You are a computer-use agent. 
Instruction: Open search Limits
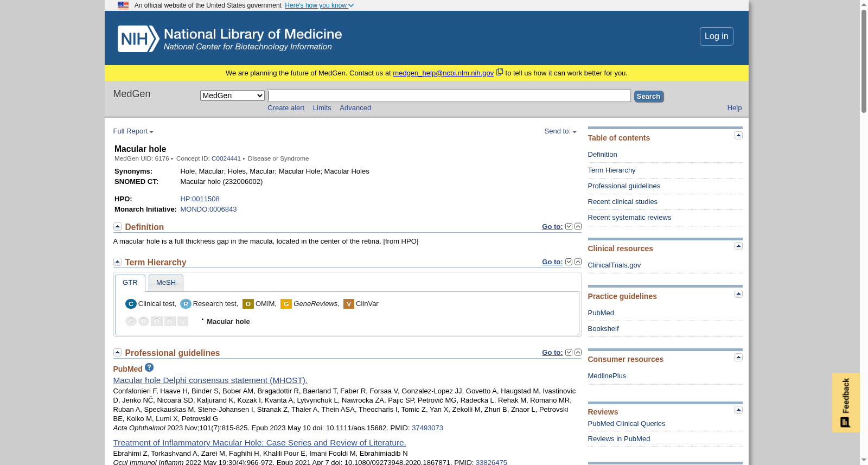[x=322, y=108]
